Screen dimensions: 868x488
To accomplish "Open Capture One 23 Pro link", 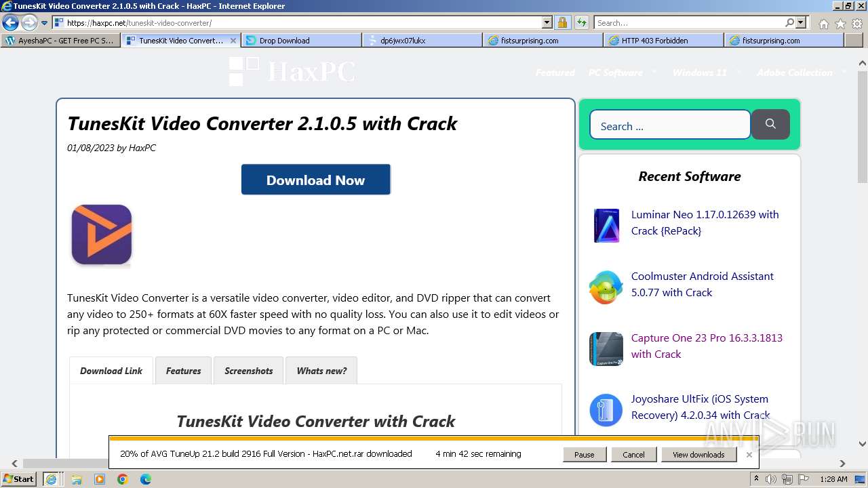I will pyautogui.click(x=707, y=346).
